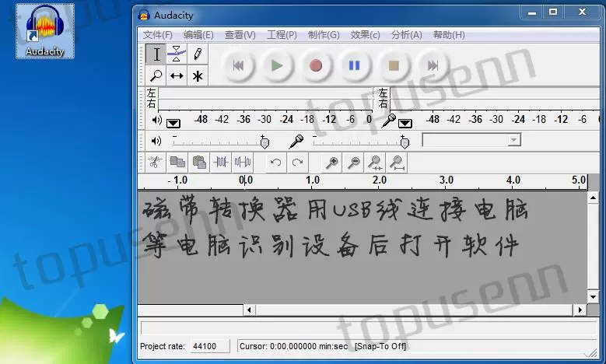Click the Zoom In magnifier icon
Viewport: 606px width, 364px height.
331,163
